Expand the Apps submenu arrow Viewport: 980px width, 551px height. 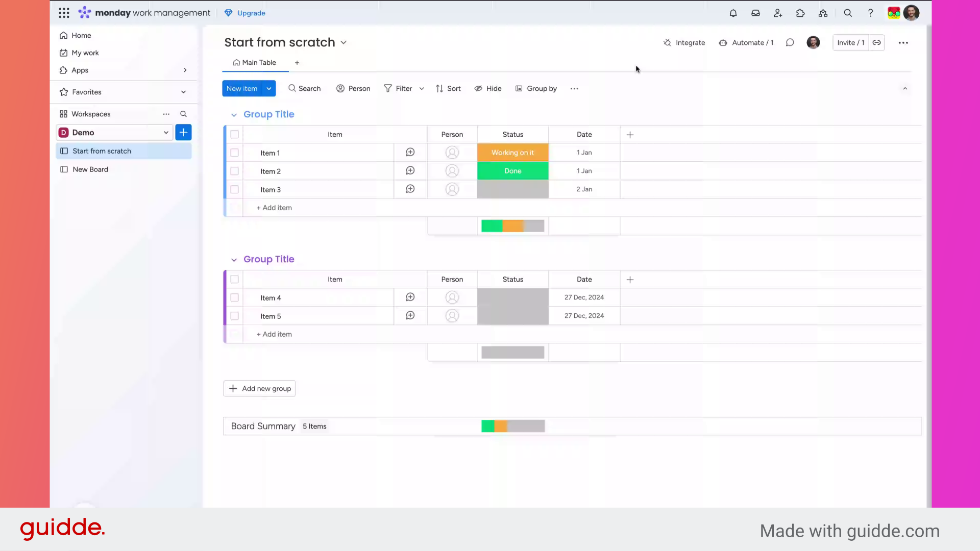coord(185,70)
